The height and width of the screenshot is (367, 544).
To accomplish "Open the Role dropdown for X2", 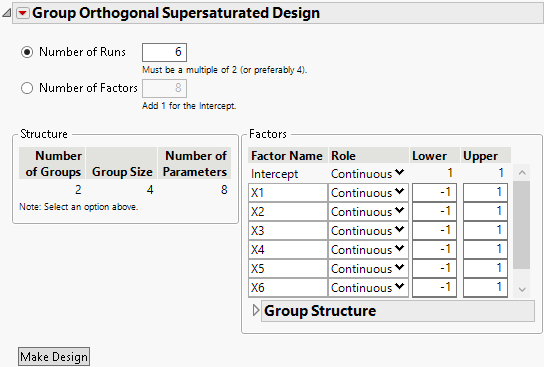I will click(x=367, y=212).
